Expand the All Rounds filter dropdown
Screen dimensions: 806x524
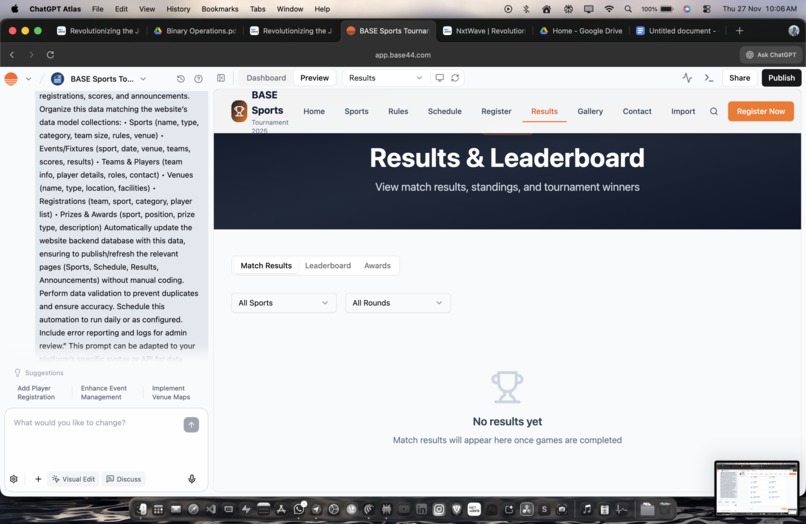pos(398,303)
